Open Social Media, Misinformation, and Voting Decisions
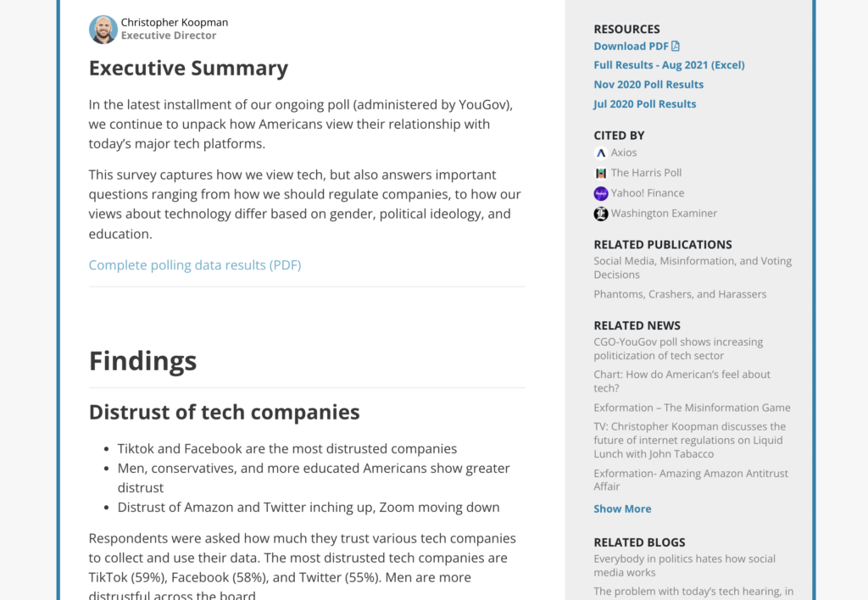Image resolution: width=868 pixels, height=600 pixels. [693, 268]
